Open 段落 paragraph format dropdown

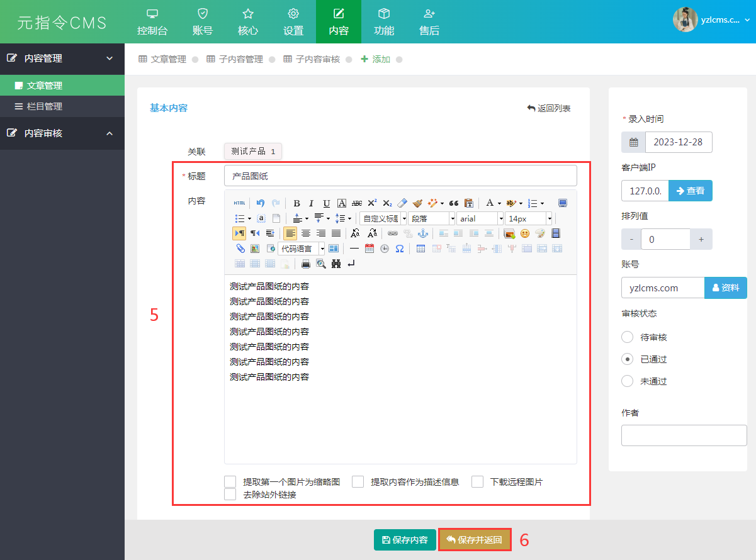[x=432, y=218]
